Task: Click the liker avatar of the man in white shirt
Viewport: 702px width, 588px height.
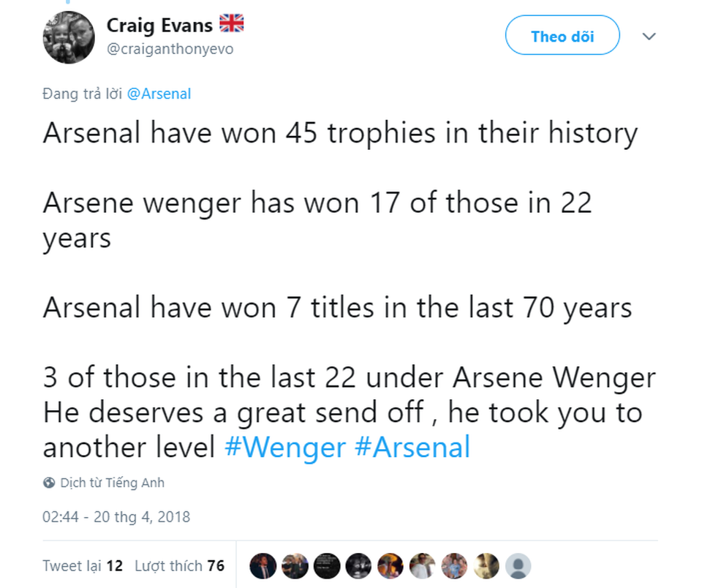Action: tap(421, 565)
